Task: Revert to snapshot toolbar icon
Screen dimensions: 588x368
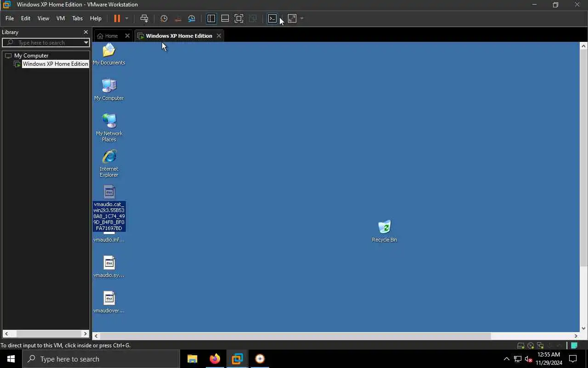Action: (178, 18)
